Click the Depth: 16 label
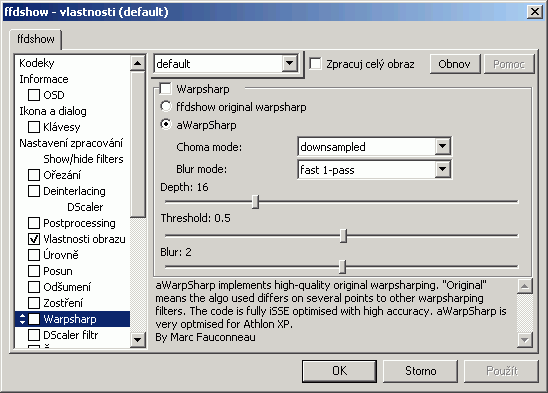 click(x=184, y=187)
